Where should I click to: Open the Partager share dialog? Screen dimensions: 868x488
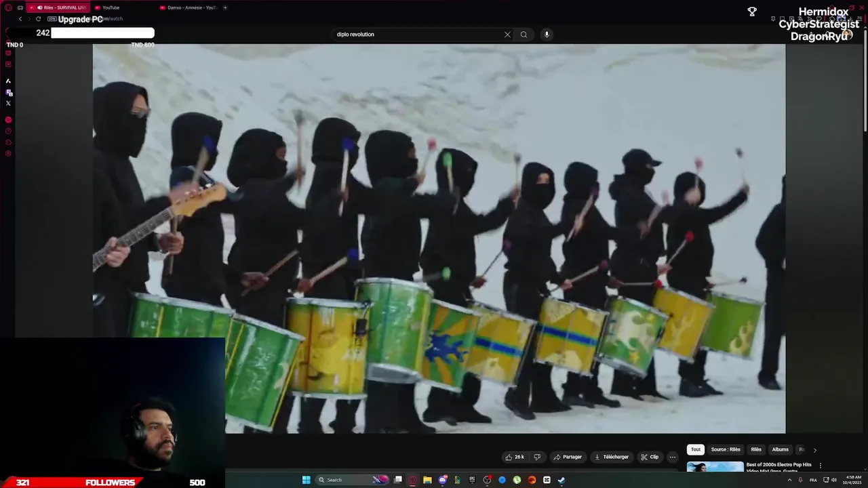568,457
